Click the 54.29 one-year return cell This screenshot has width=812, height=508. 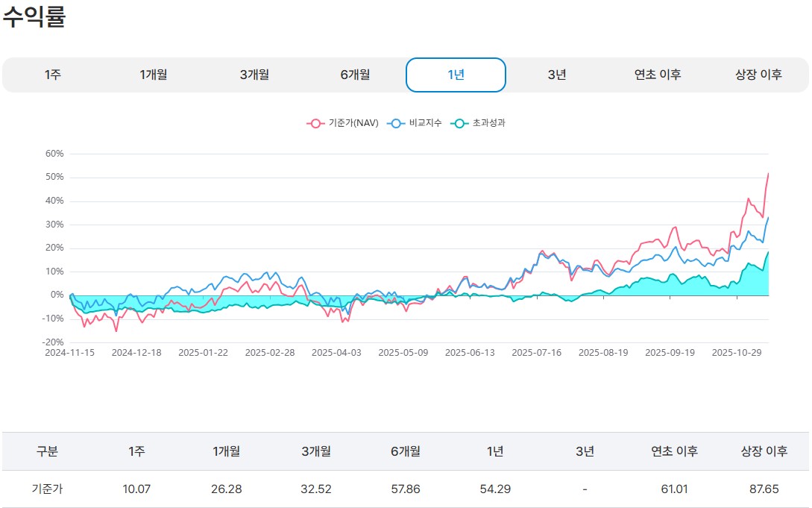click(x=495, y=489)
